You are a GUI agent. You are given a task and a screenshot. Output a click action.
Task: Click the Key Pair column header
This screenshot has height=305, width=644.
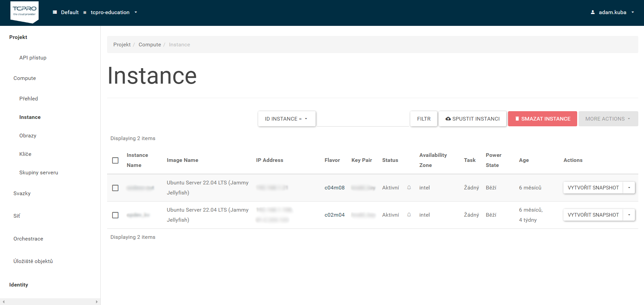pyautogui.click(x=362, y=160)
